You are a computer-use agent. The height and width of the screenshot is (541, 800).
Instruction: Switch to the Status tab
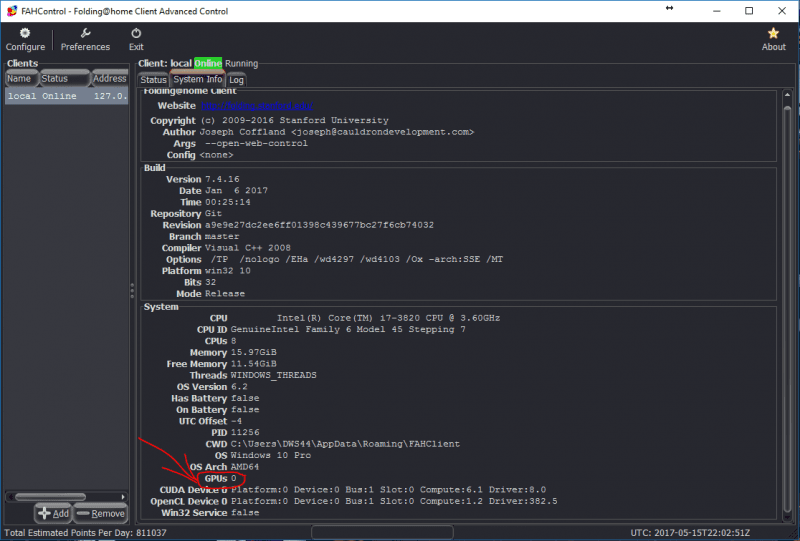coord(153,80)
